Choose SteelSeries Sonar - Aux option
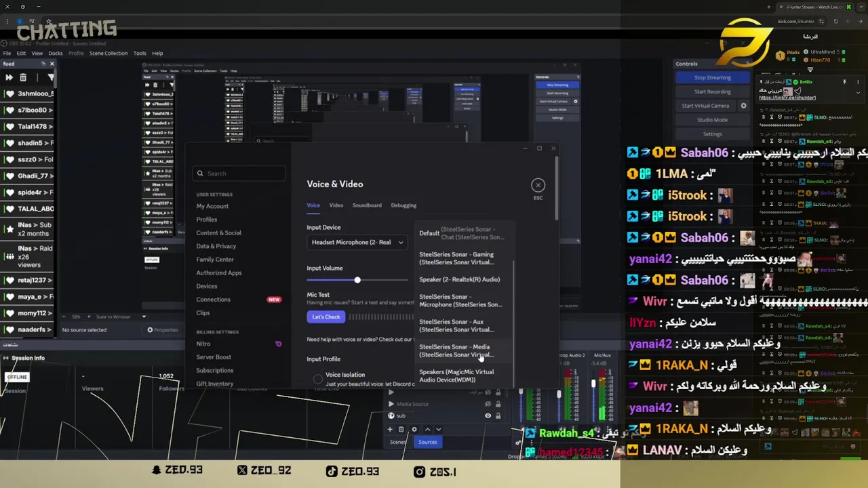Image resolution: width=868 pixels, height=488 pixels. (463, 325)
